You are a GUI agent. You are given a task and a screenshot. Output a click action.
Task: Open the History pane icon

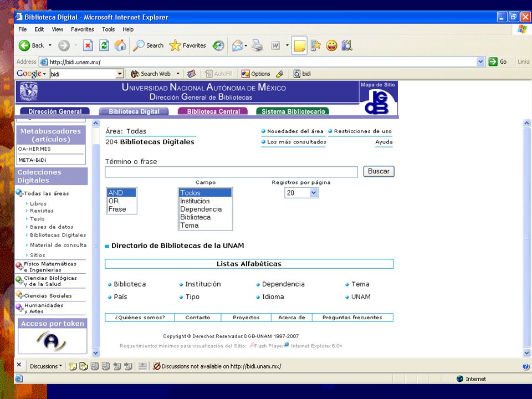pos(218,45)
